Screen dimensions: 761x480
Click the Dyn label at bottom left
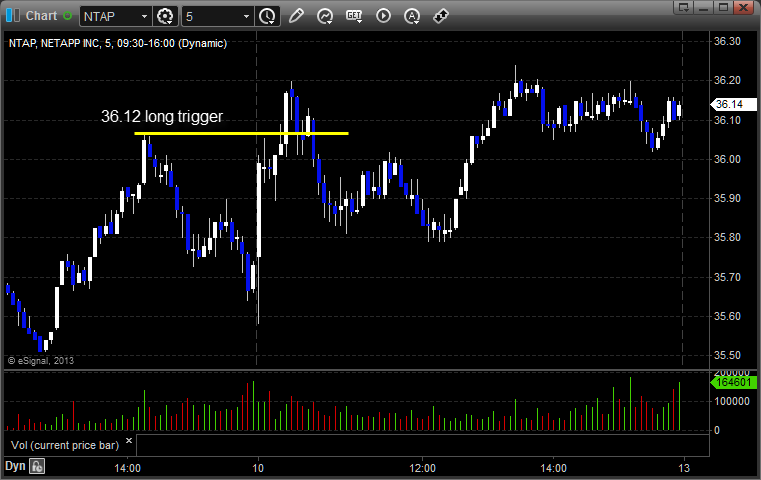pos(15,466)
